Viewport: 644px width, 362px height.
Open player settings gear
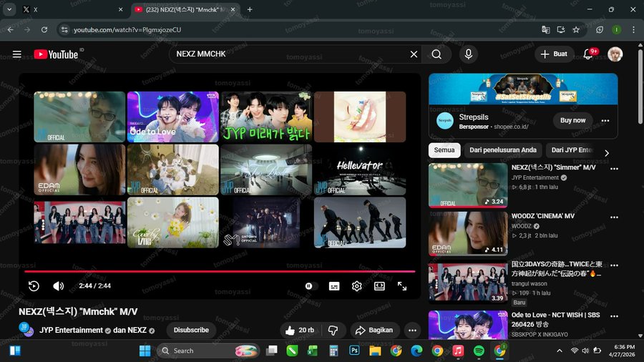pos(356,286)
